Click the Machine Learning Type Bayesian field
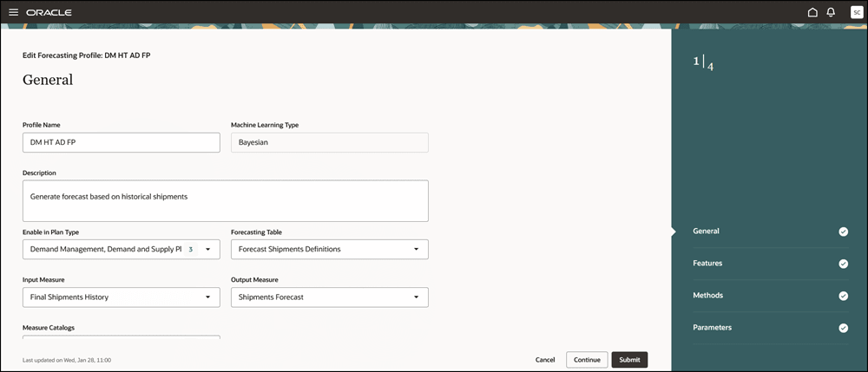Screen dimensions: 868x372 point(329,142)
